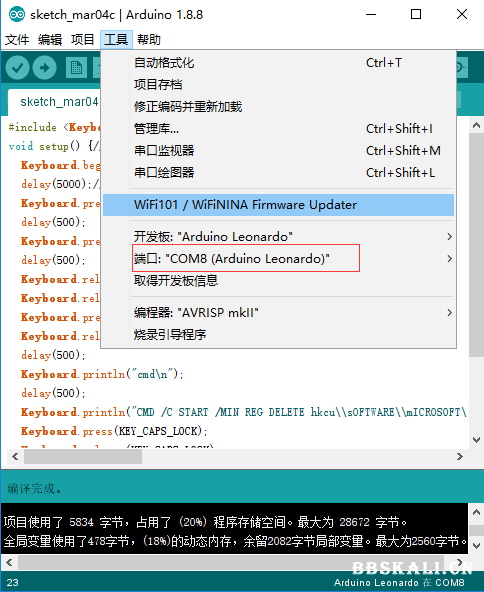Close the Arduino IDE window
The width and height of the screenshot is (484, 592).
click(x=462, y=15)
